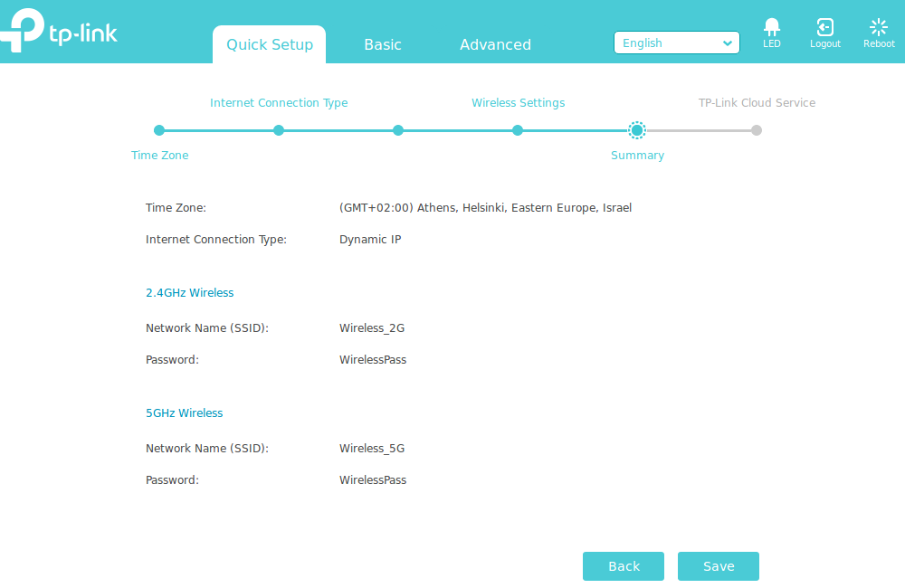
Task: Select the Time Zone step dot
Action: pos(159,130)
